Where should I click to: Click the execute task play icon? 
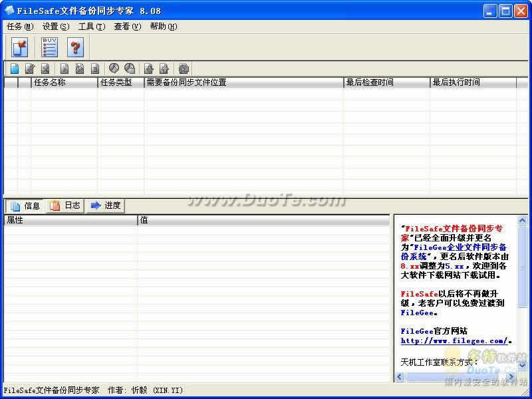(x=64, y=69)
